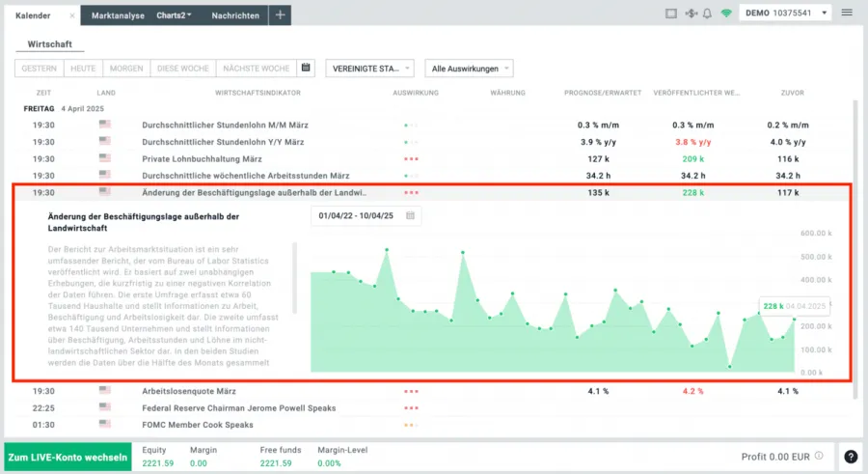Click the green connection status icon
Image resolution: width=868 pixels, height=474 pixels.
tap(726, 14)
